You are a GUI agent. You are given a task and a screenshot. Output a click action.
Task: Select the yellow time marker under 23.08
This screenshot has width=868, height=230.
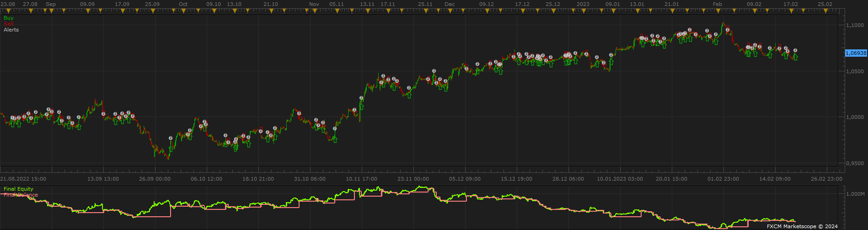[x=8, y=11]
